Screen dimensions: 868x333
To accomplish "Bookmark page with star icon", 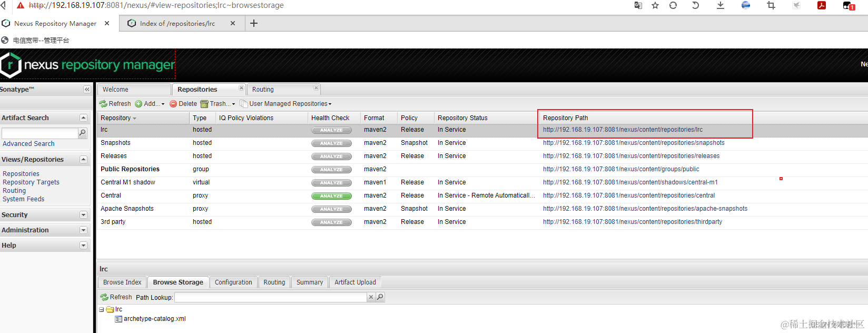I will (655, 5).
